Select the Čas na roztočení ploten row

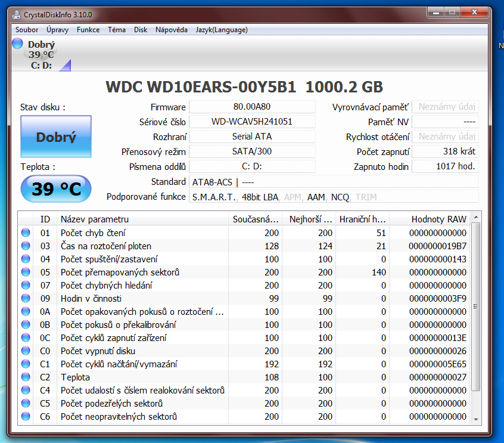pyautogui.click(x=244, y=246)
